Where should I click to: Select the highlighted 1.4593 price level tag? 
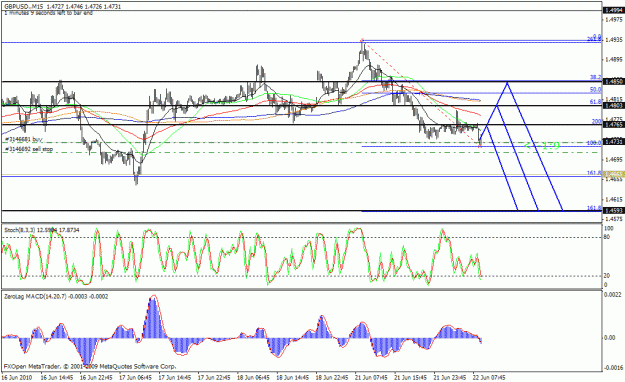[x=613, y=211]
